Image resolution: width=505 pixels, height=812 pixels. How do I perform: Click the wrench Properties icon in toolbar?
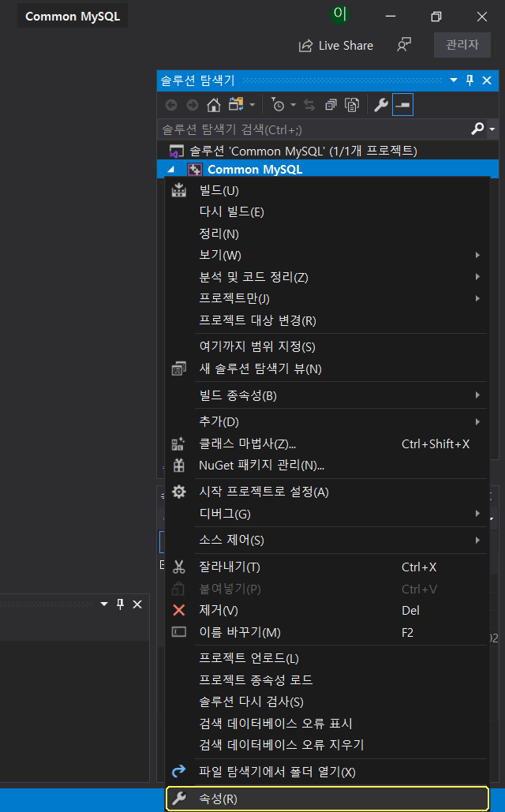(380, 105)
